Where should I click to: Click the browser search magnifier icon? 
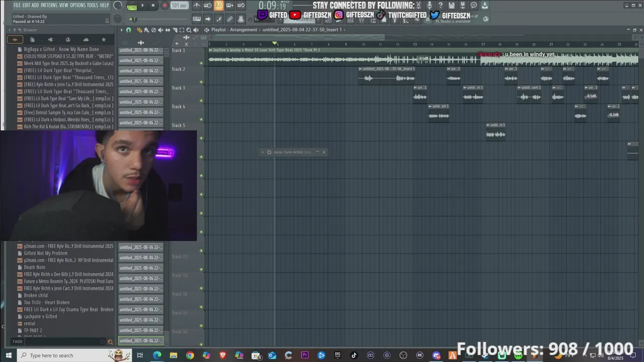[110, 342]
